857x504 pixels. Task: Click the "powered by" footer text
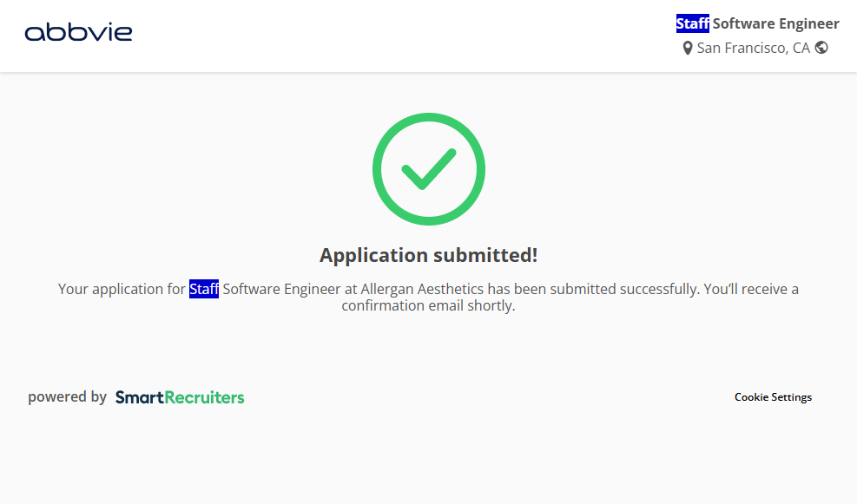[67, 397]
